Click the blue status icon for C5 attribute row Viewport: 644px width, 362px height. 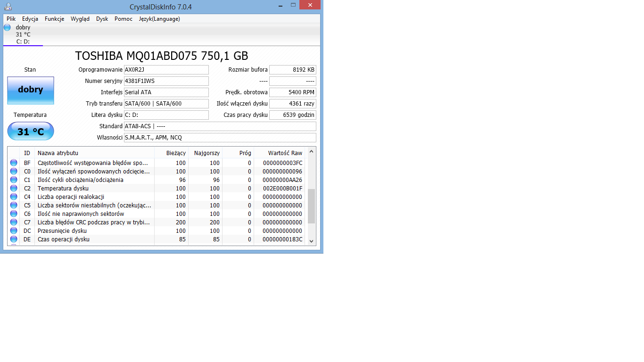pos(14,205)
